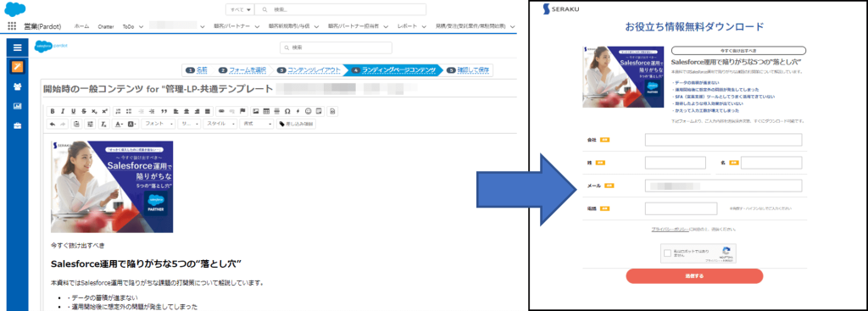This screenshot has width=868, height=311.
Task: Click the 姓 last name input field
Action: 675,163
